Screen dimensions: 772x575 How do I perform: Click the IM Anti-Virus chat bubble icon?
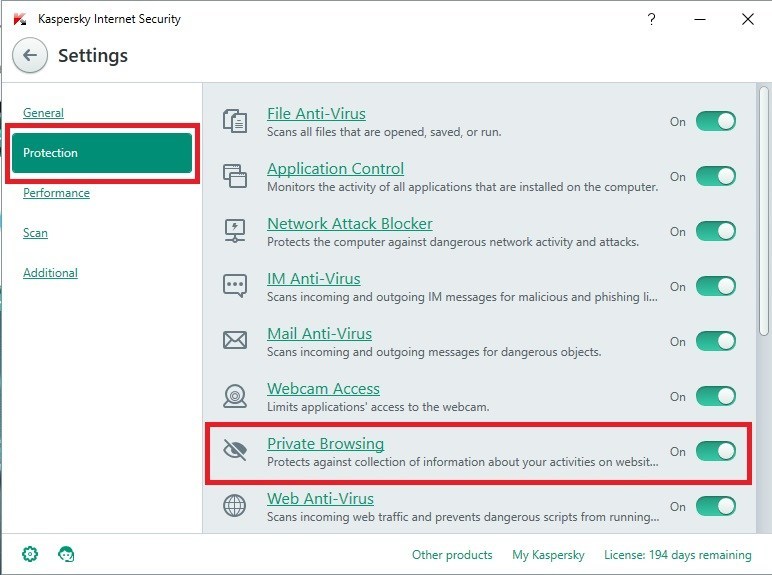click(235, 286)
